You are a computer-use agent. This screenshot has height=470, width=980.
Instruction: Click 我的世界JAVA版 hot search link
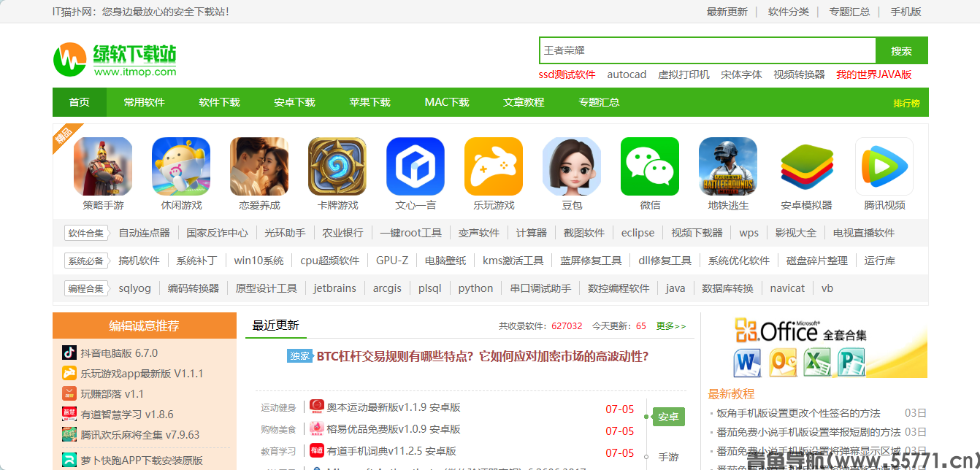click(874, 74)
